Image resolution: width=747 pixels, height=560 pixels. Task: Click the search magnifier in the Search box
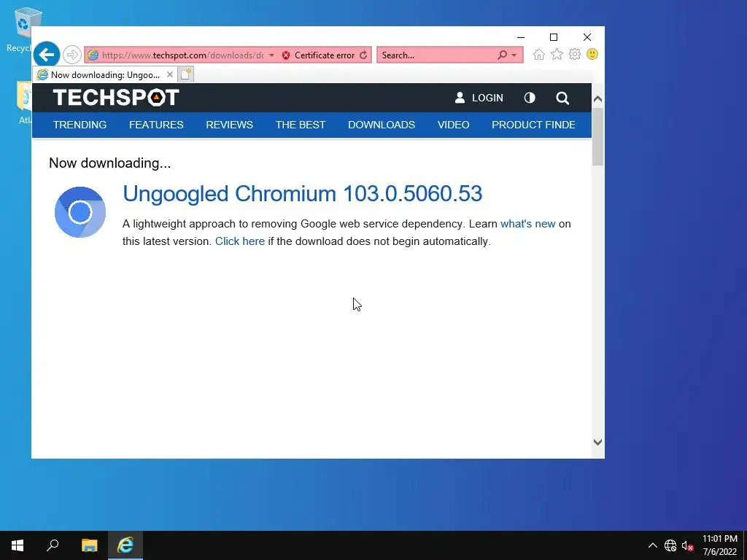point(502,55)
